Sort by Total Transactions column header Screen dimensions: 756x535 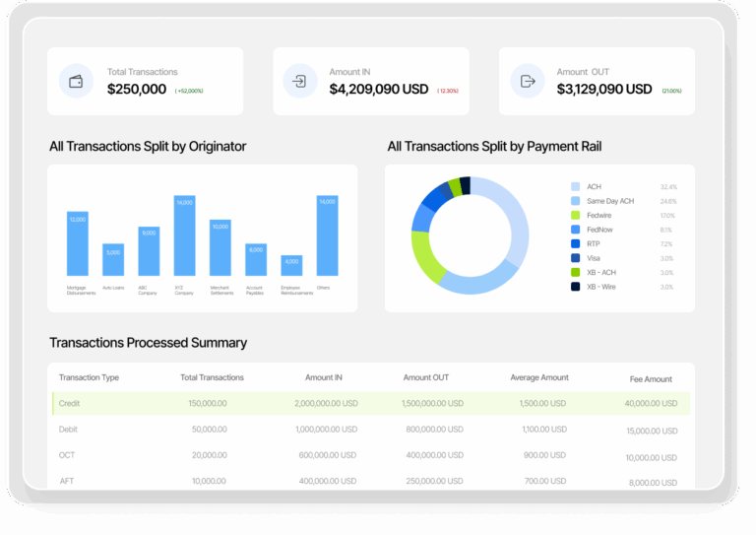point(213,377)
